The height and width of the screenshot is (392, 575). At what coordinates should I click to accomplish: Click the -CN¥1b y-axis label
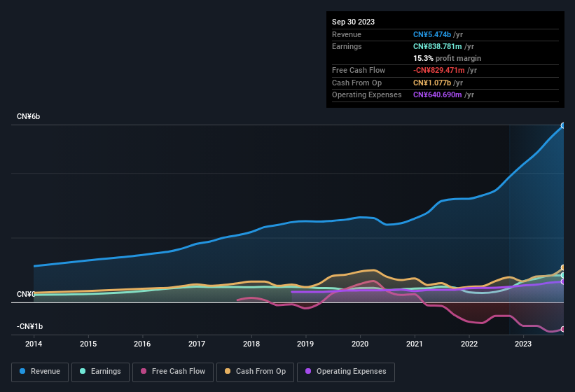click(x=30, y=327)
